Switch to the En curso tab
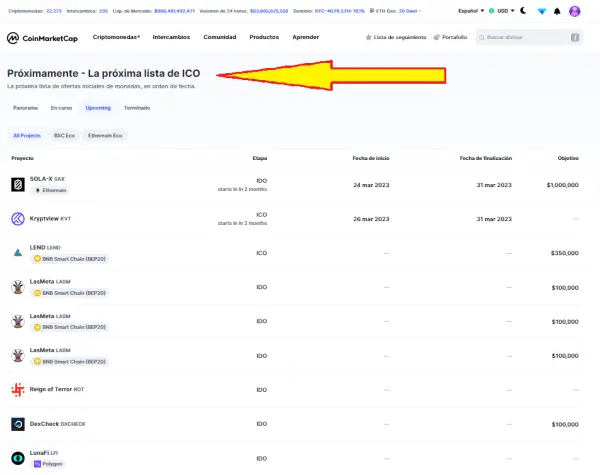This screenshot has width=600, height=475. click(x=61, y=108)
